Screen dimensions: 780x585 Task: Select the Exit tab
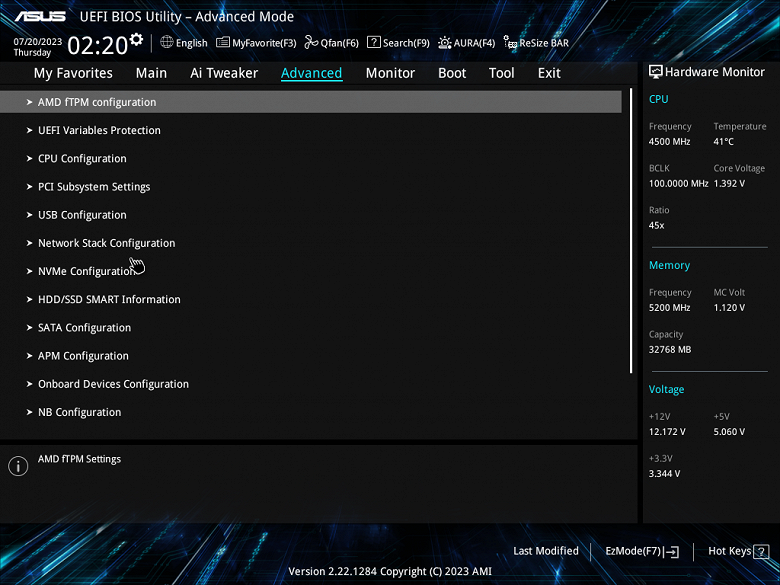[549, 73]
